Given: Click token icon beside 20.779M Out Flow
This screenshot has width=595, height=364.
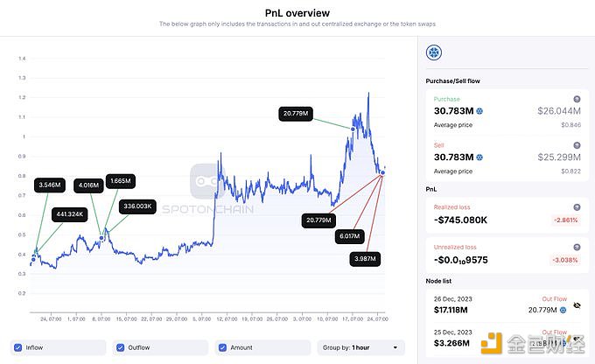Looking at the screenshot, I should tap(563, 310).
